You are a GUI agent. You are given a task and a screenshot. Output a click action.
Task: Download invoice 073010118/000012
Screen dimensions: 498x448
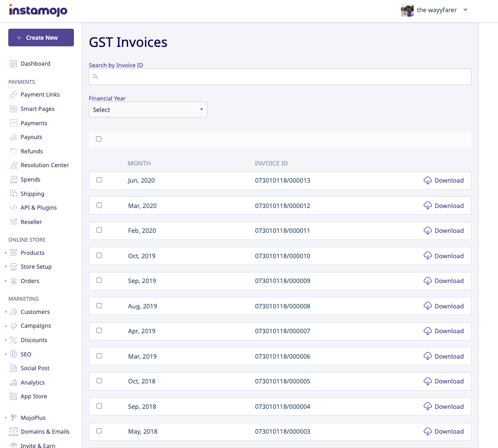[444, 206]
